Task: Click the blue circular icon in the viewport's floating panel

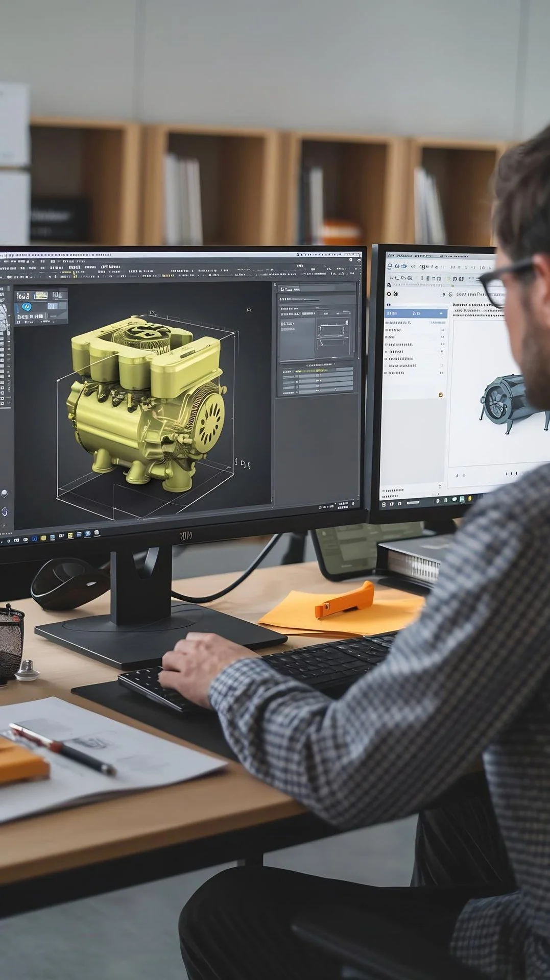Action: point(26,307)
